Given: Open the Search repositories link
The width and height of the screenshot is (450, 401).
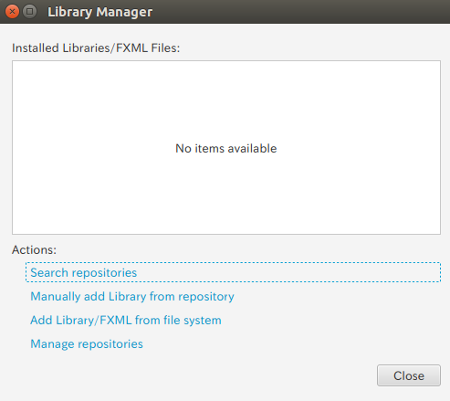Looking at the screenshot, I should [84, 273].
